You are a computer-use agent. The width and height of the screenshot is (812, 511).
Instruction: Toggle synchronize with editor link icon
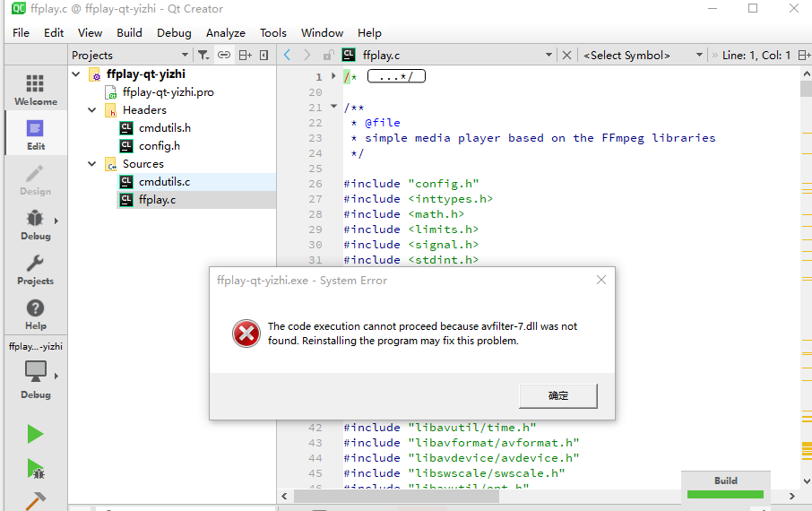pos(224,55)
